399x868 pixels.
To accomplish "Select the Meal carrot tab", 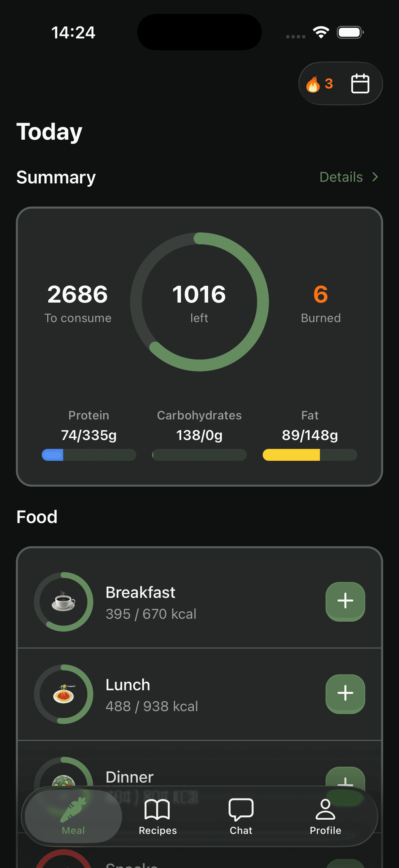I will click(x=73, y=816).
